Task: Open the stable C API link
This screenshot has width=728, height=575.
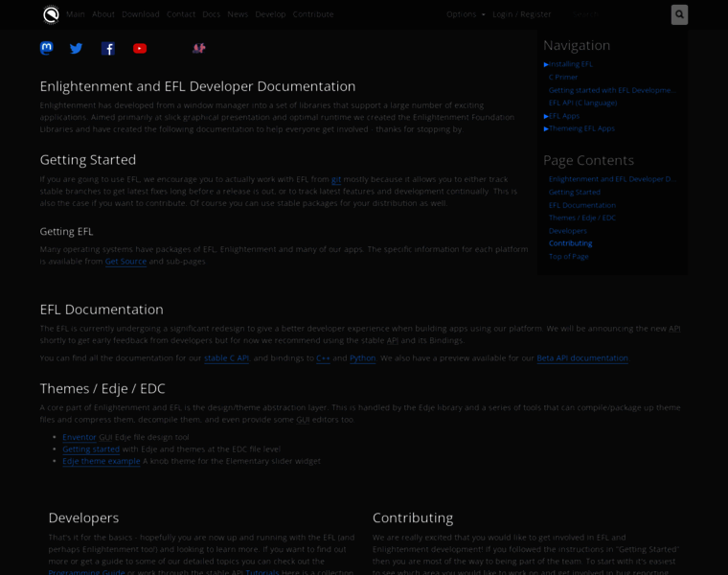Action: 226,358
